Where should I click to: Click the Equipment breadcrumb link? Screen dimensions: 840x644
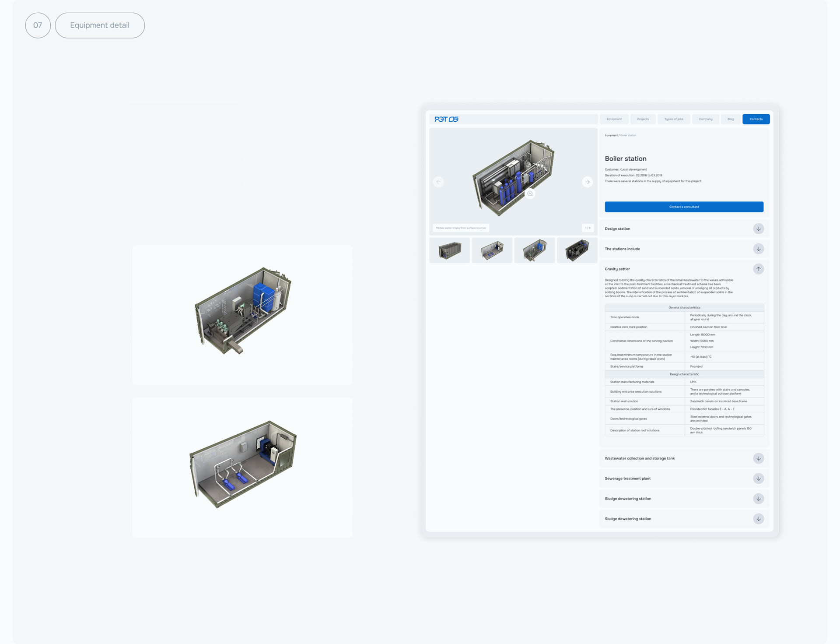coord(611,135)
